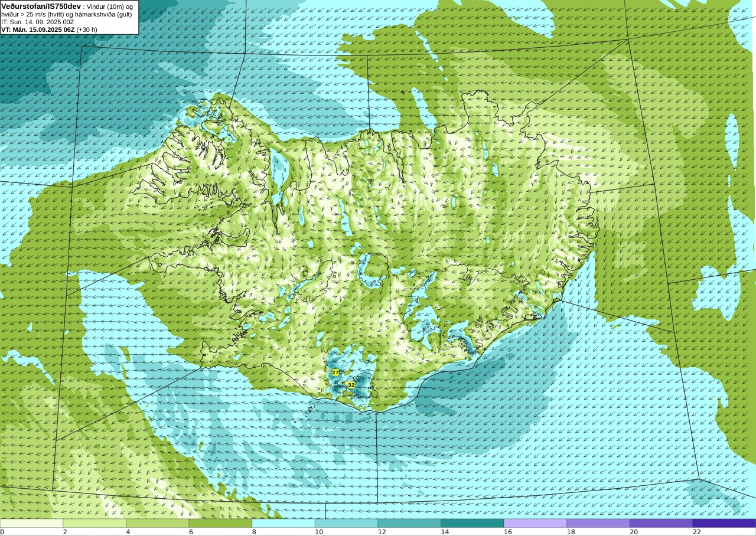Click the scale label '6'
Image resolution: width=756 pixels, height=536 pixels.
tap(191, 532)
